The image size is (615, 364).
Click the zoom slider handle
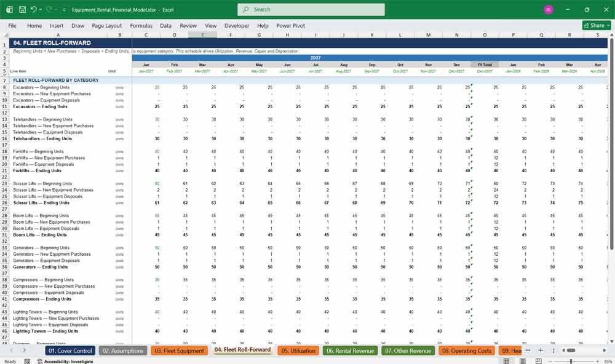(x=571, y=362)
